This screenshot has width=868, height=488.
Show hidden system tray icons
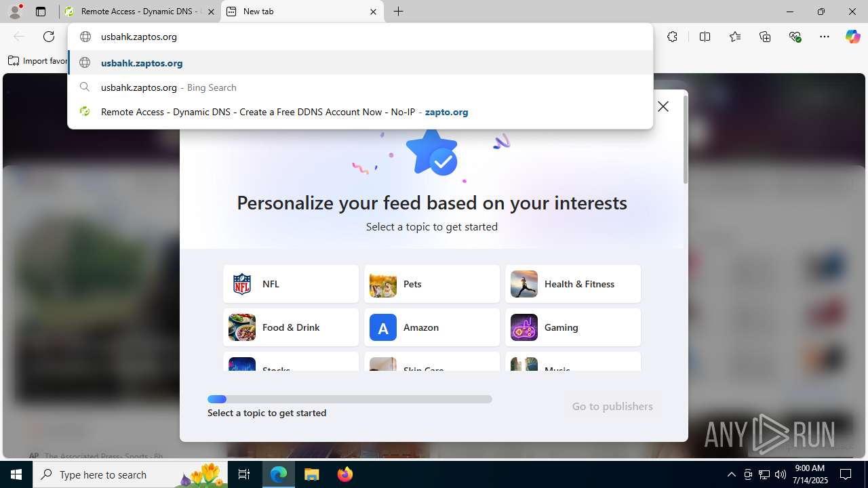click(731, 474)
